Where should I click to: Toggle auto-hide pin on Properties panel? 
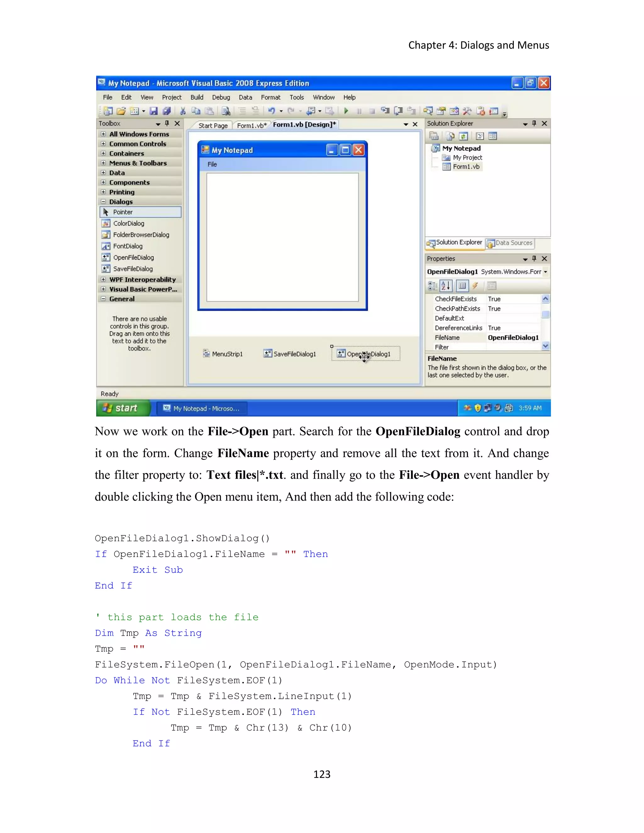534,259
